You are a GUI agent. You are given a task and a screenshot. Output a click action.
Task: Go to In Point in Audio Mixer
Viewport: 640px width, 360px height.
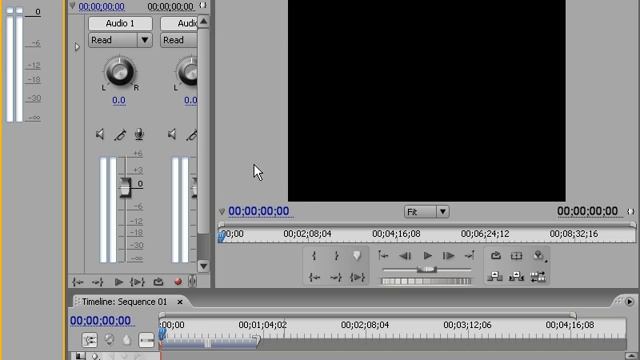[x=78, y=282]
